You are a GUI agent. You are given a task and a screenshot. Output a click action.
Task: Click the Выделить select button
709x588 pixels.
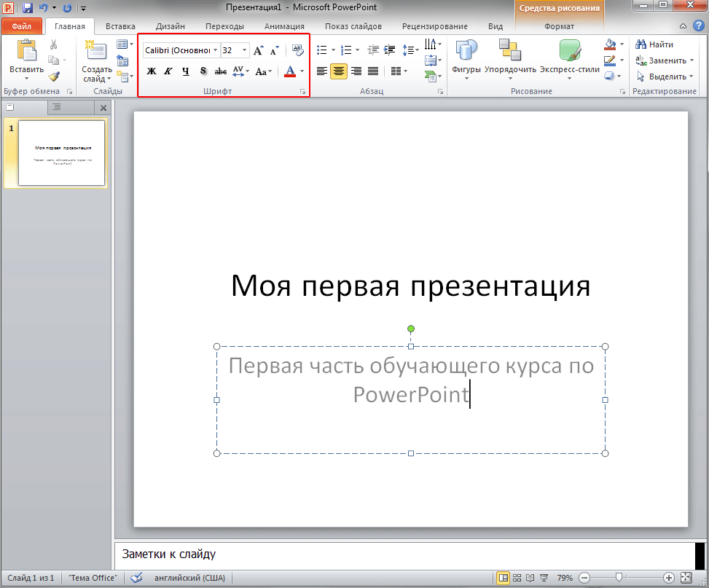(x=665, y=77)
